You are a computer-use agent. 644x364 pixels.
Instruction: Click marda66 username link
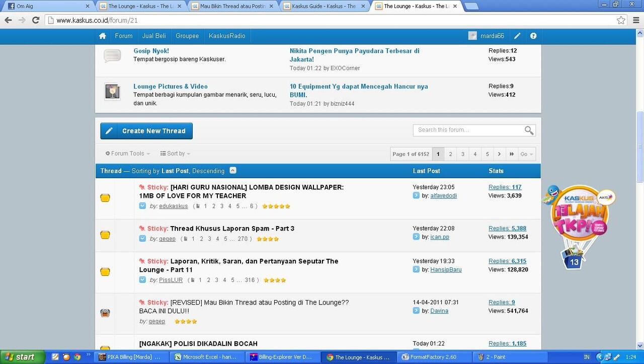pos(492,36)
